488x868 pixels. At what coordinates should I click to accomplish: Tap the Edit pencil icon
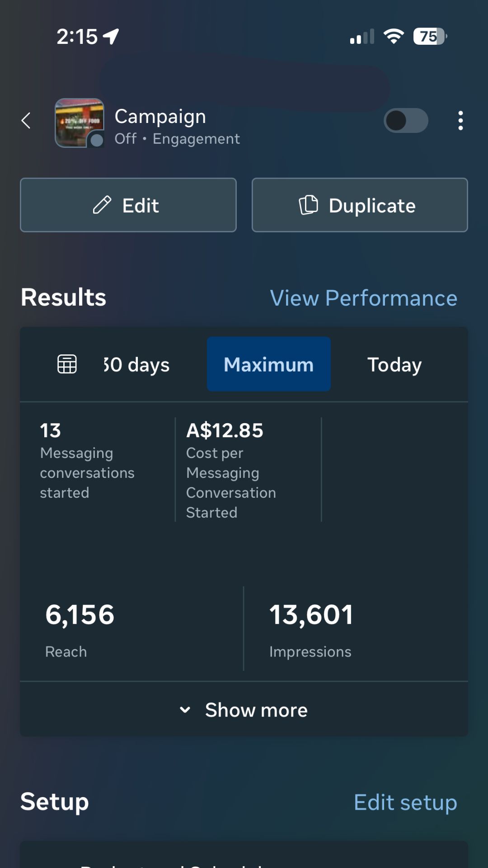[x=102, y=205]
